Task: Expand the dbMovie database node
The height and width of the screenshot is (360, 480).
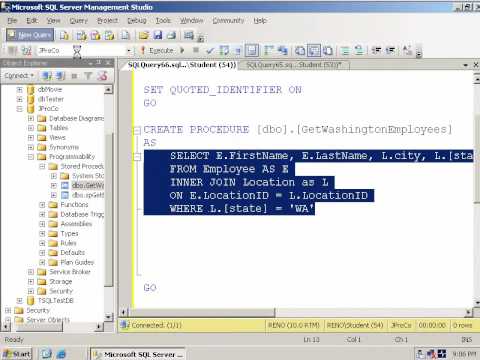Action: pos(19,89)
